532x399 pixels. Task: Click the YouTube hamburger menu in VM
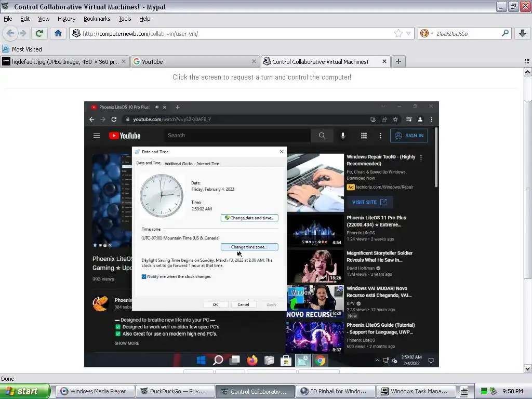[x=96, y=136]
